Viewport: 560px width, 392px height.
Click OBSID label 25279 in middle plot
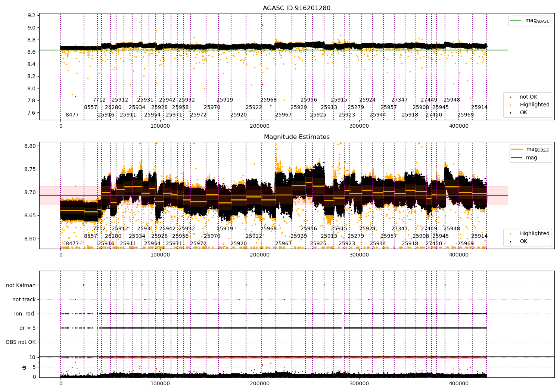[x=356, y=236]
